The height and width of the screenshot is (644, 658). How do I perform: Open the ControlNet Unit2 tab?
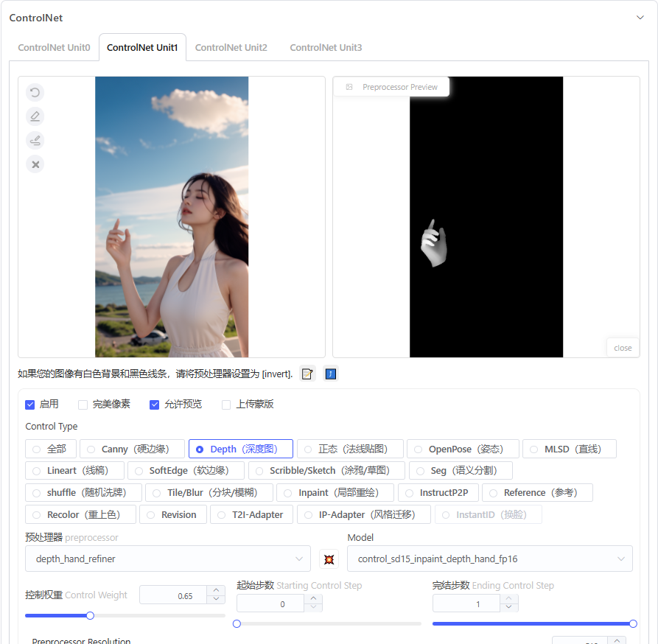231,47
